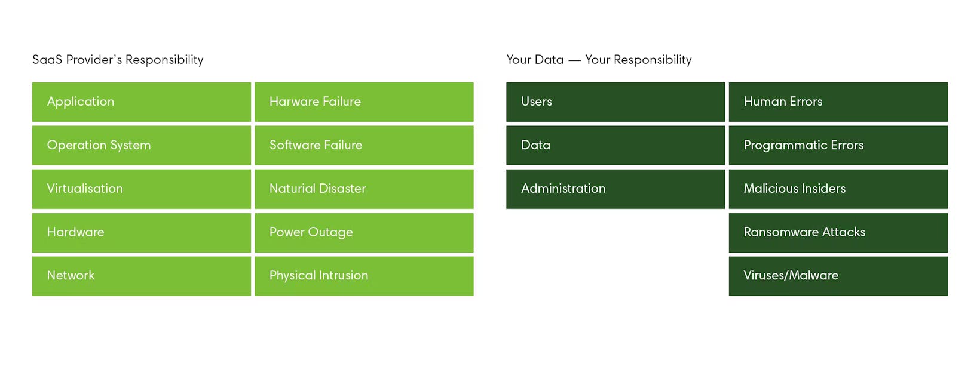Select the Data tile

pos(615,145)
